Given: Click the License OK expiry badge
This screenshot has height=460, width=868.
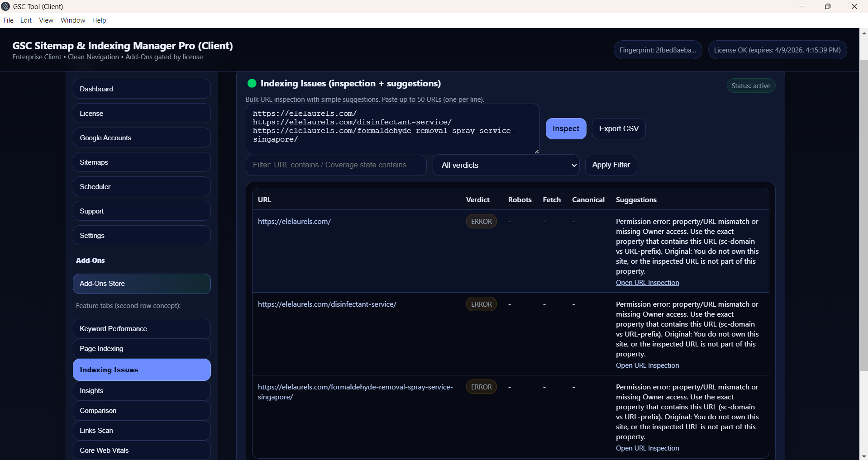Looking at the screenshot, I should [777, 50].
